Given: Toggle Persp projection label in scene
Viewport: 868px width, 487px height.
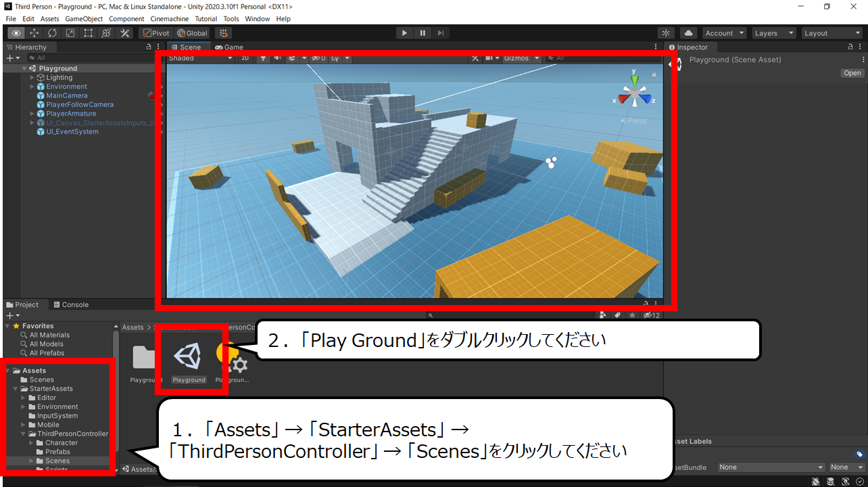Looking at the screenshot, I should tap(635, 121).
